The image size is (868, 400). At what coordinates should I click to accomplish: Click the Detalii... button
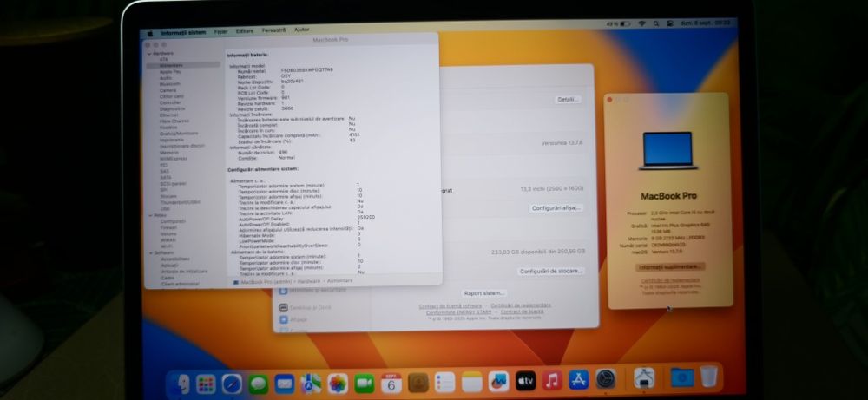pyautogui.click(x=568, y=100)
